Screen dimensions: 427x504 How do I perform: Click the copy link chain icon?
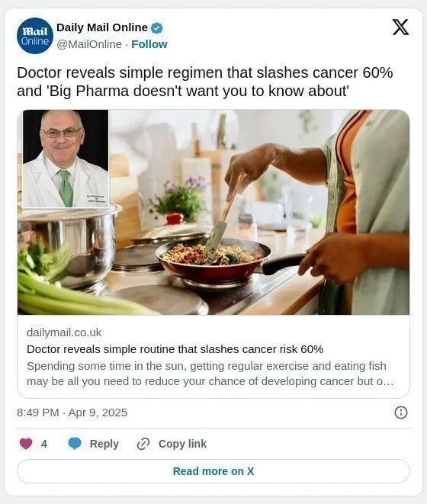tap(143, 444)
